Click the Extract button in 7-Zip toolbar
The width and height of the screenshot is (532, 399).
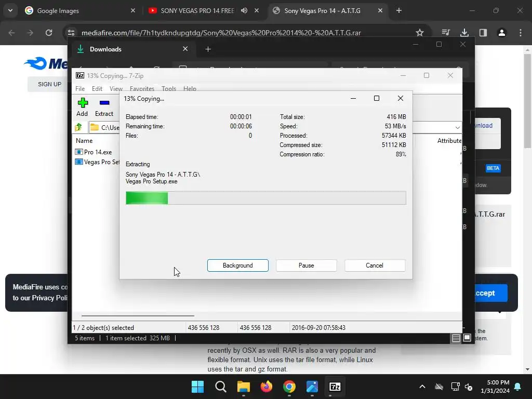point(104,107)
